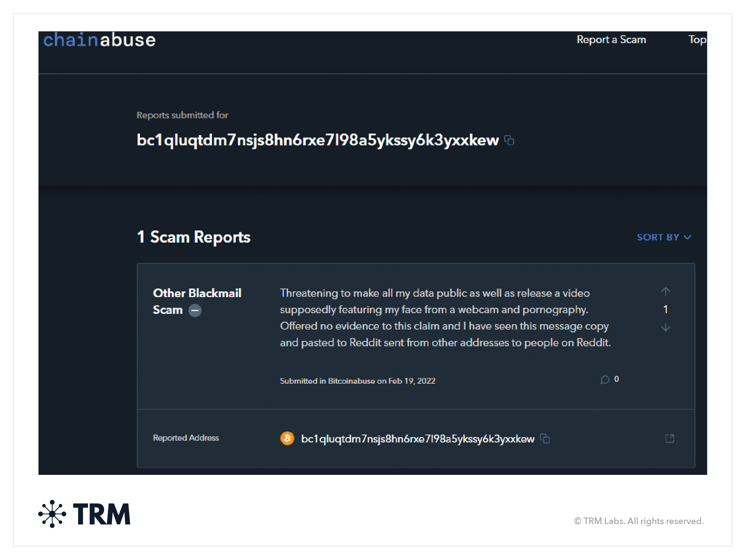Image resolution: width=746 pixels, height=560 pixels.
Task: Copy the reported address with the copy icon
Action: 545,439
